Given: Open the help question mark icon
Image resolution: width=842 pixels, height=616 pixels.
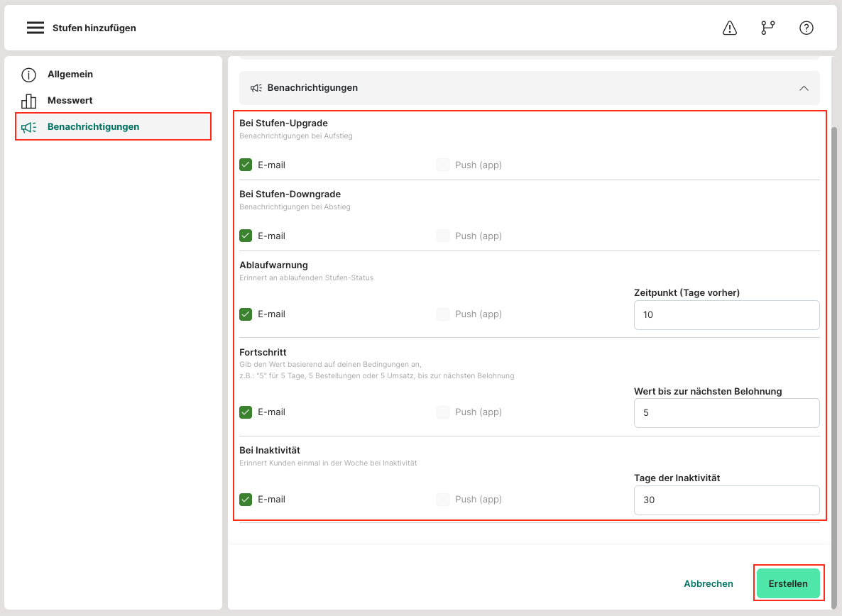Looking at the screenshot, I should point(806,28).
